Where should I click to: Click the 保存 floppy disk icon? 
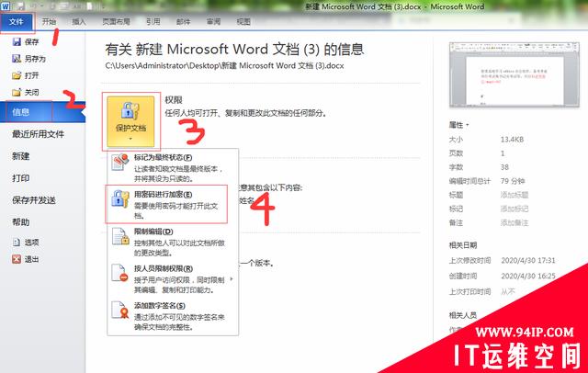pos(17,41)
